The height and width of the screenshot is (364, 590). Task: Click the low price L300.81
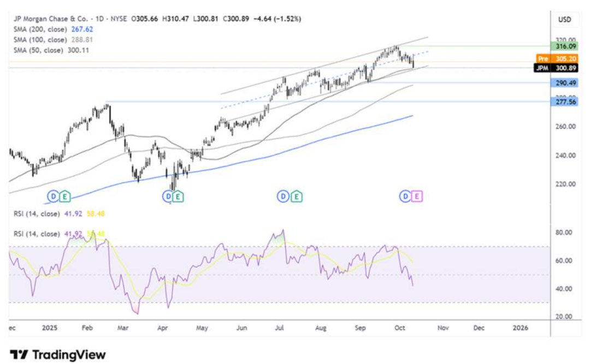coord(205,19)
